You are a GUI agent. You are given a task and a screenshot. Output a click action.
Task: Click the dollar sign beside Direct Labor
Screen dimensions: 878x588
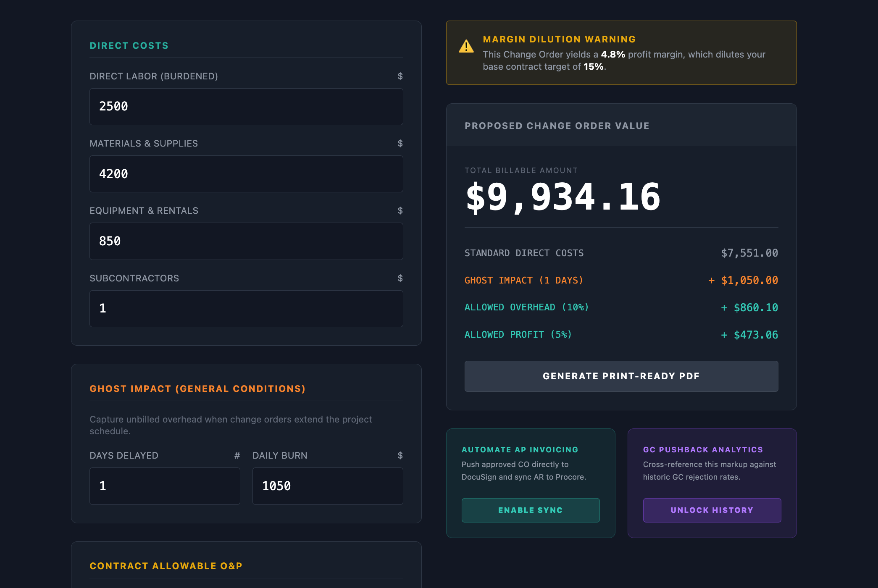pos(400,76)
